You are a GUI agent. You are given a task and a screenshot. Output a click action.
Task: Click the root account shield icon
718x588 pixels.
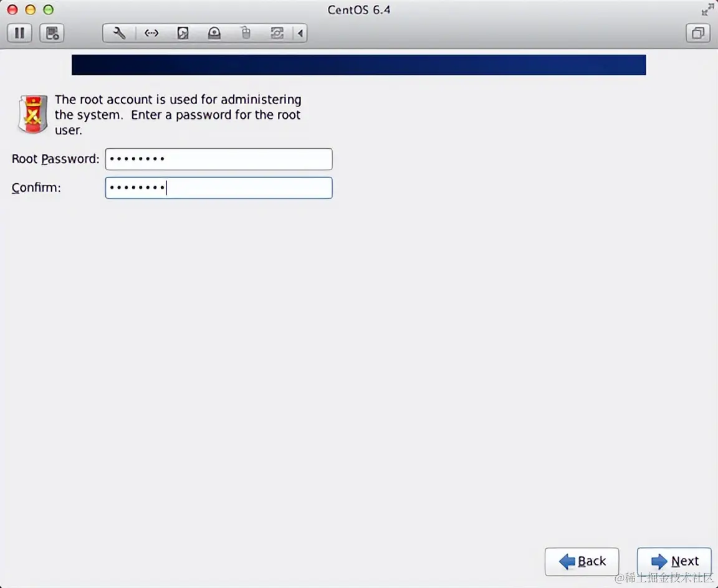click(32, 115)
